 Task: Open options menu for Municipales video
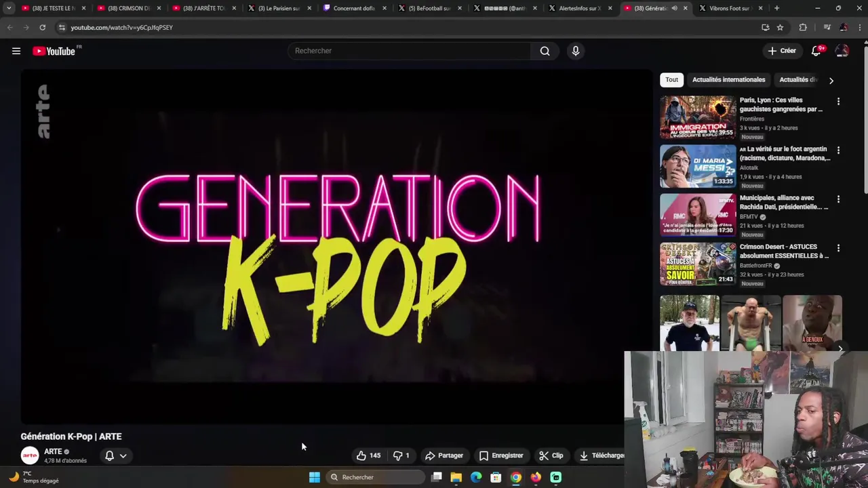point(838,199)
